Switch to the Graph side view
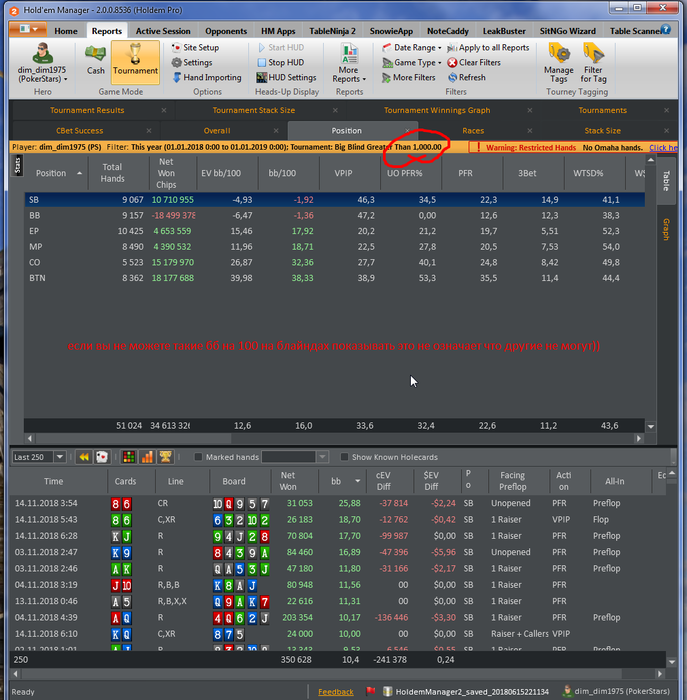 coord(666,229)
